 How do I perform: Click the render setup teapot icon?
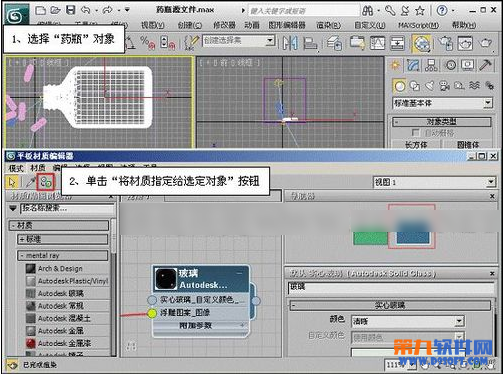tap(445, 43)
